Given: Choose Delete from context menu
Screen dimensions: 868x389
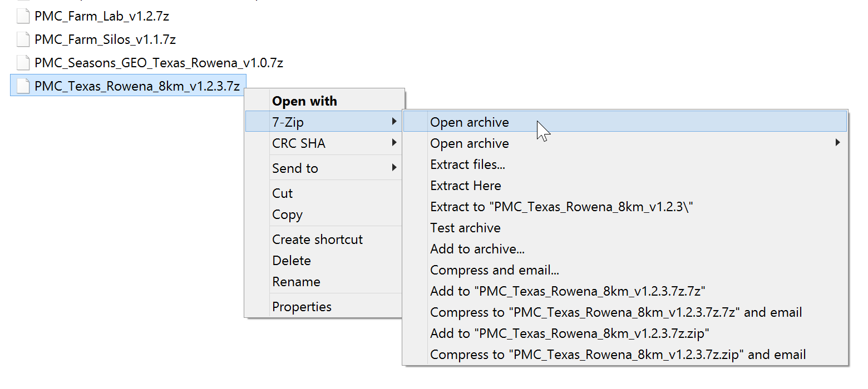Looking at the screenshot, I should tap(323, 261).
